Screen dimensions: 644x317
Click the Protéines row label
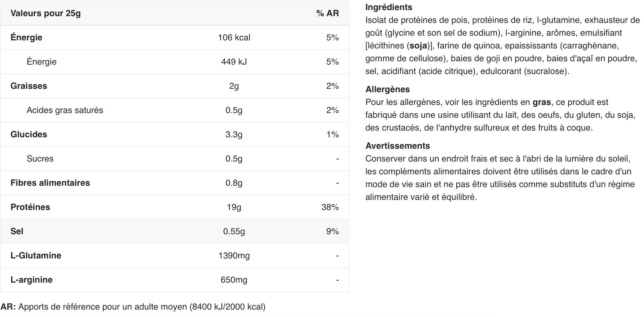[x=30, y=207]
